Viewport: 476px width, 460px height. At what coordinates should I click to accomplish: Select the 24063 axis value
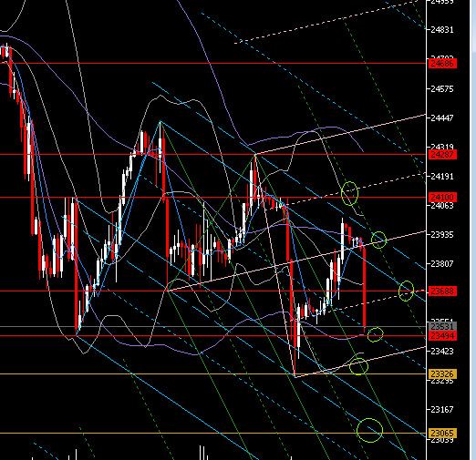click(442, 206)
